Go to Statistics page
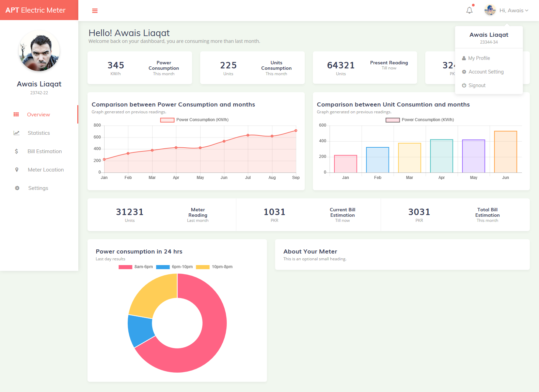539x392 pixels. click(x=39, y=133)
